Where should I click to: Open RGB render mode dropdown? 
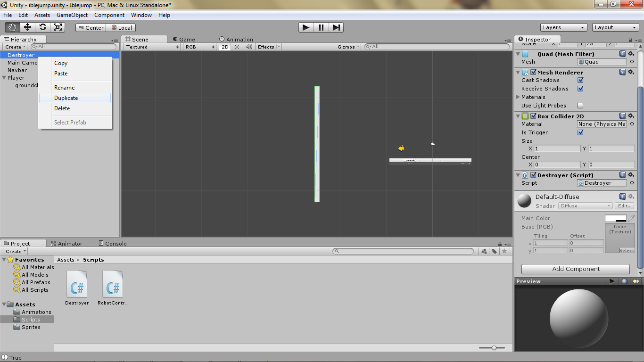[200, 47]
